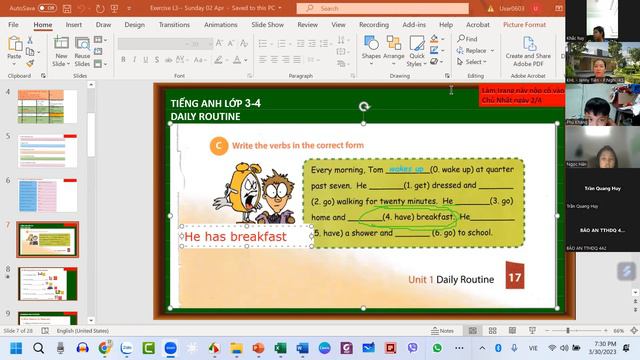Image resolution: width=640 pixels, height=360 pixels.
Task: Open the File menu
Action: pos(13,24)
